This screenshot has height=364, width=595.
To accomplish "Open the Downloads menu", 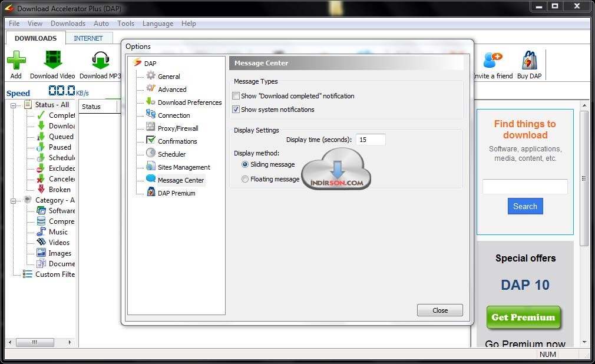I will point(68,24).
